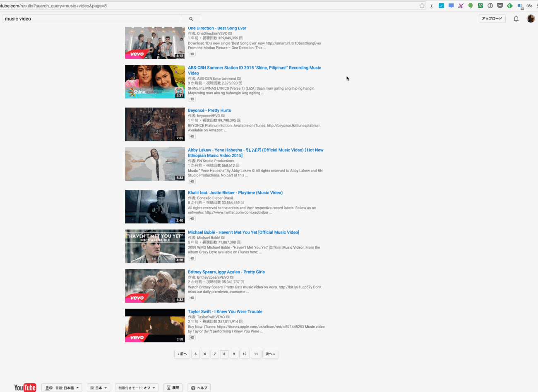Open the 履歴 history button

tap(173, 388)
